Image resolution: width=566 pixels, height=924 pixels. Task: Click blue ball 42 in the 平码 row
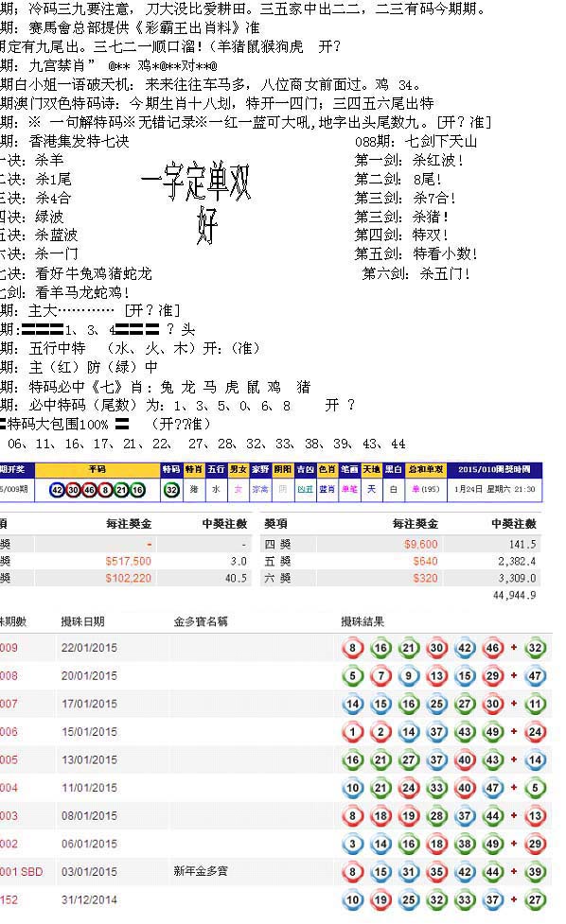click(57, 490)
